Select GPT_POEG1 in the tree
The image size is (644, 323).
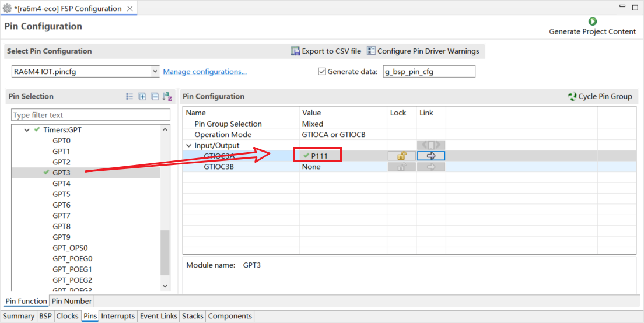click(72, 269)
